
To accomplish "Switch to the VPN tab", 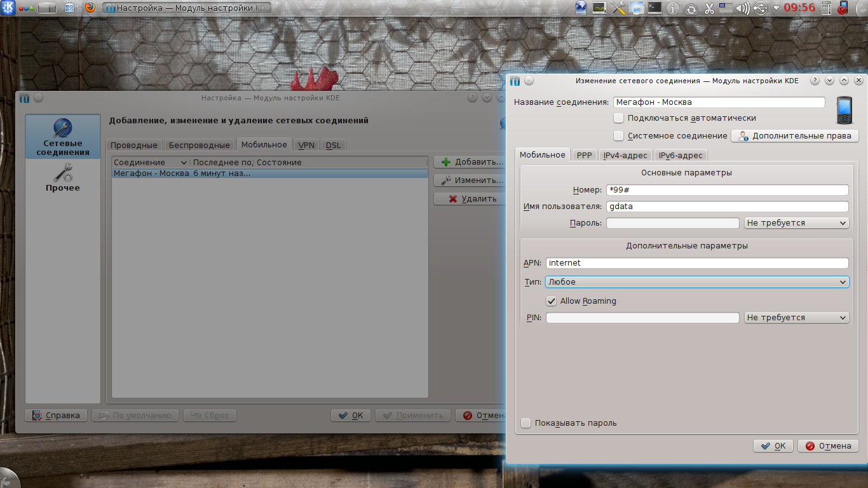I will tap(307, 146).
